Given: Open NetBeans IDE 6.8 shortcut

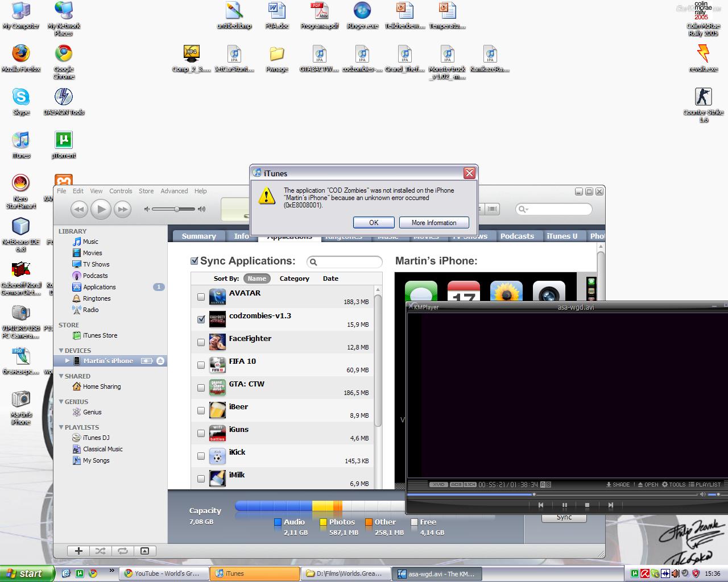Looking at the screenshot, I should point(21,235).
